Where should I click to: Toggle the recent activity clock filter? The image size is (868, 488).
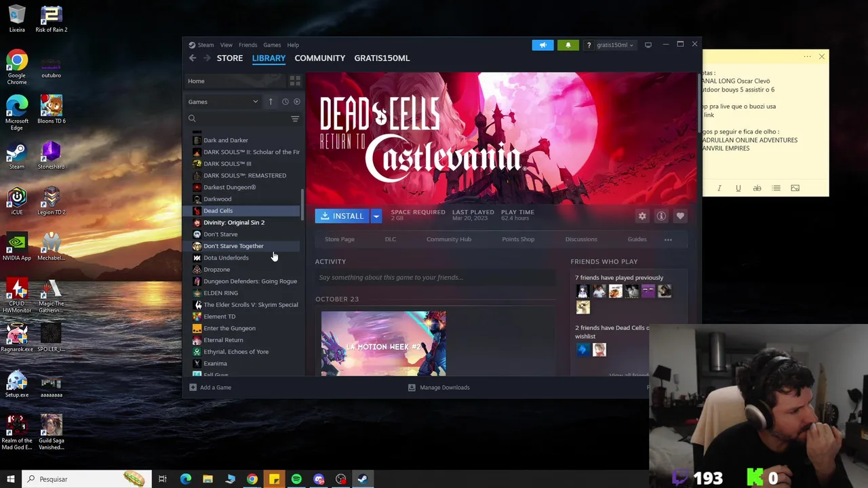285,102
